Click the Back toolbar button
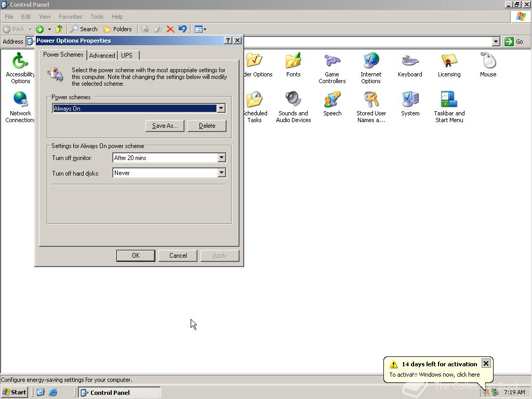The image size is (532, 399). point(14,29)
